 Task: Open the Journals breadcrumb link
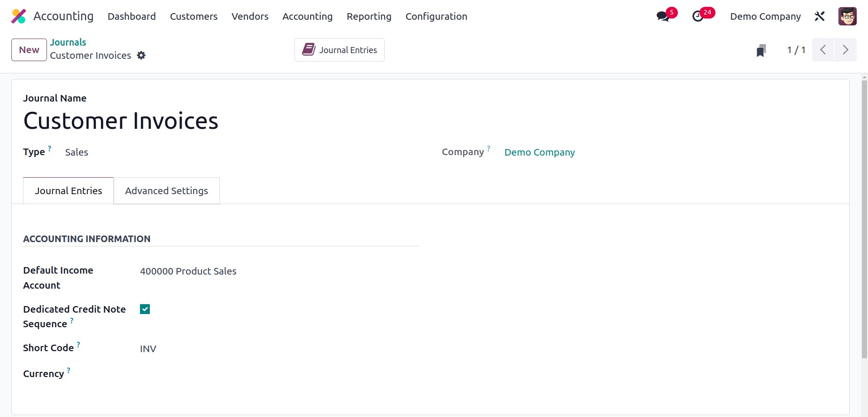coord(68,42)
